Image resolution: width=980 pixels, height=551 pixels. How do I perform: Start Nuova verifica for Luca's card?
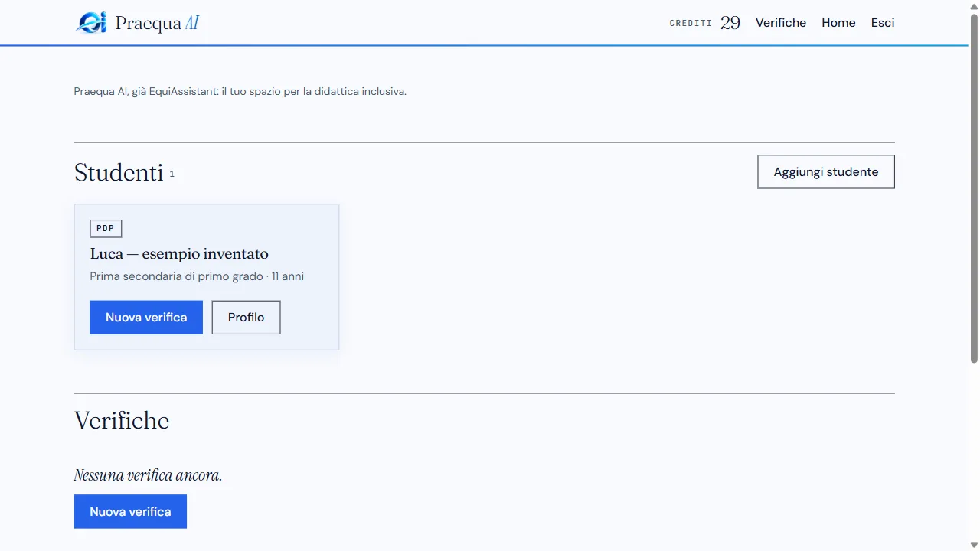coord(146,318)
